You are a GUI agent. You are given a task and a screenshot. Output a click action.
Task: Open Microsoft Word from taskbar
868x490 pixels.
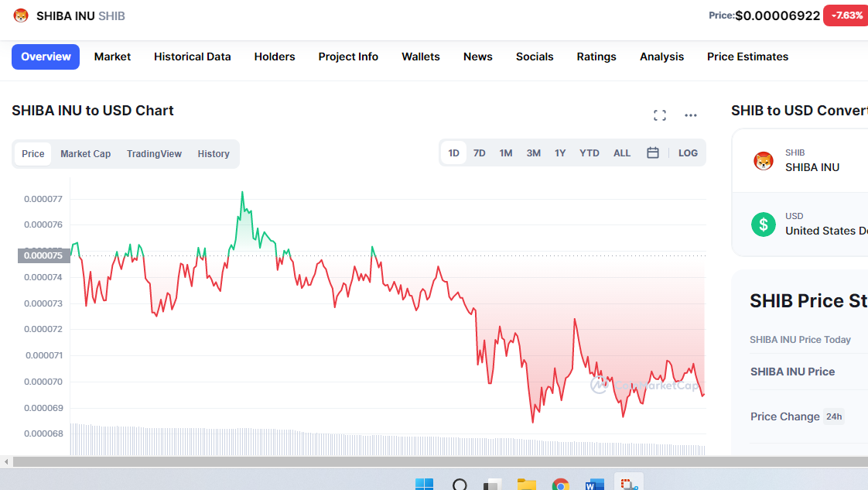point(595,485)
